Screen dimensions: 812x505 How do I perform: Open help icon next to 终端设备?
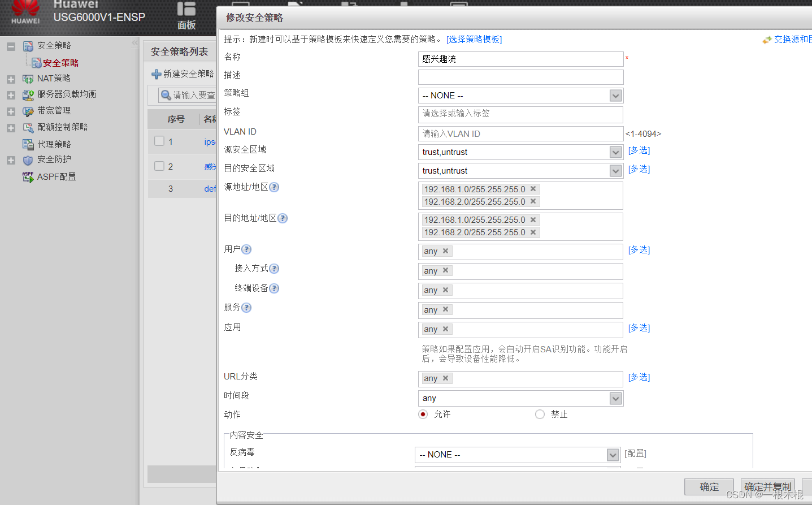274,288
